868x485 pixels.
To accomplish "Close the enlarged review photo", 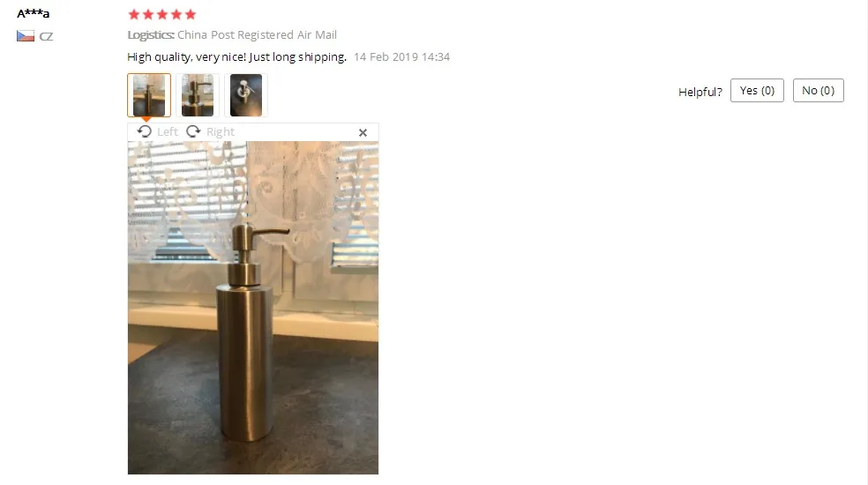I will click(363, 132).
